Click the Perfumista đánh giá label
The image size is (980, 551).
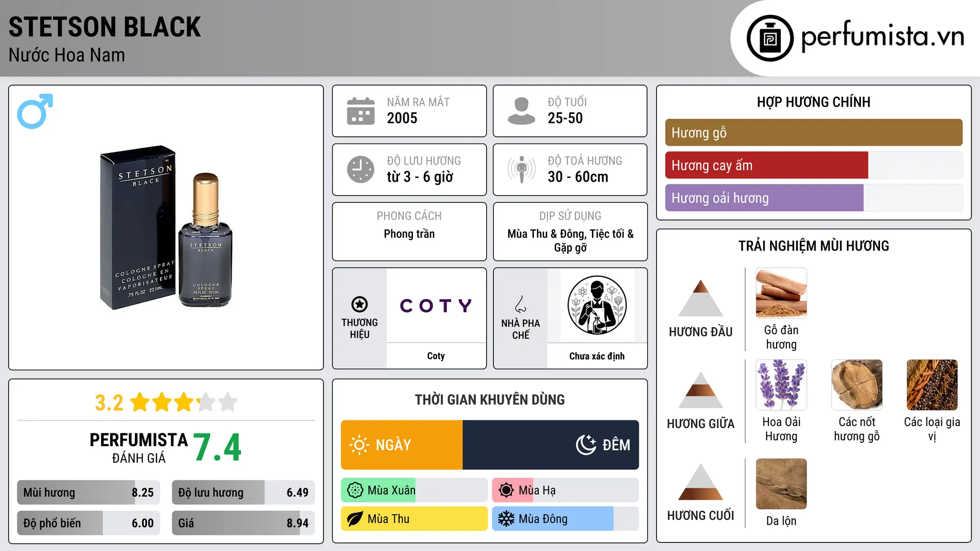(138, 448)
